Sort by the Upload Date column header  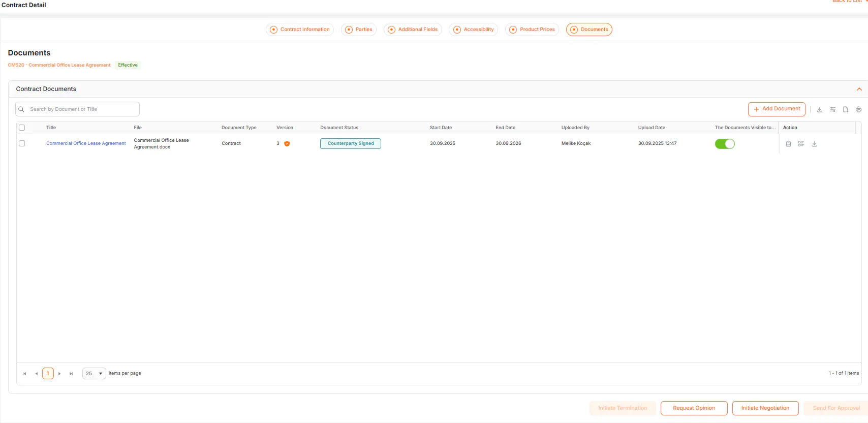652,128
